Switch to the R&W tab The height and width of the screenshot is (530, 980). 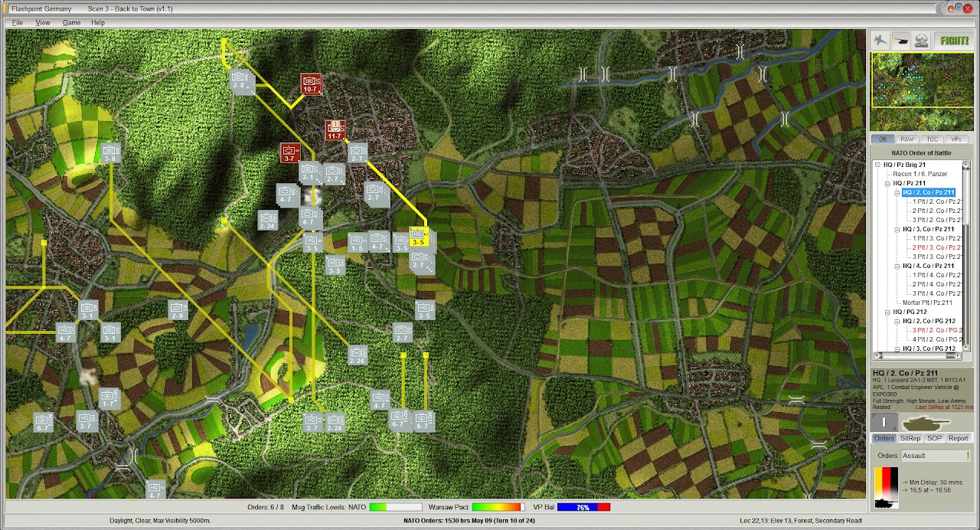907,139
